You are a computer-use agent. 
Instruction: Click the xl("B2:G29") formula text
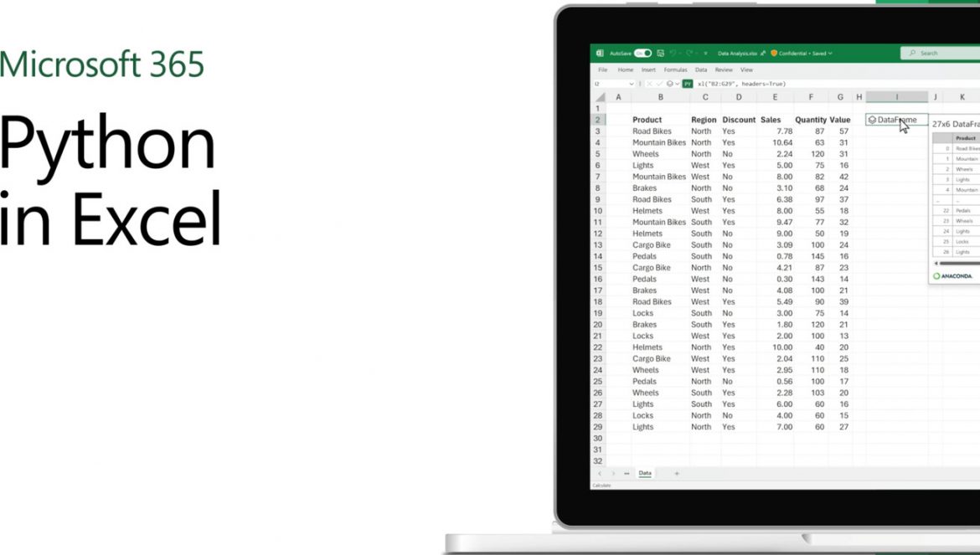(x=741, y=84)
